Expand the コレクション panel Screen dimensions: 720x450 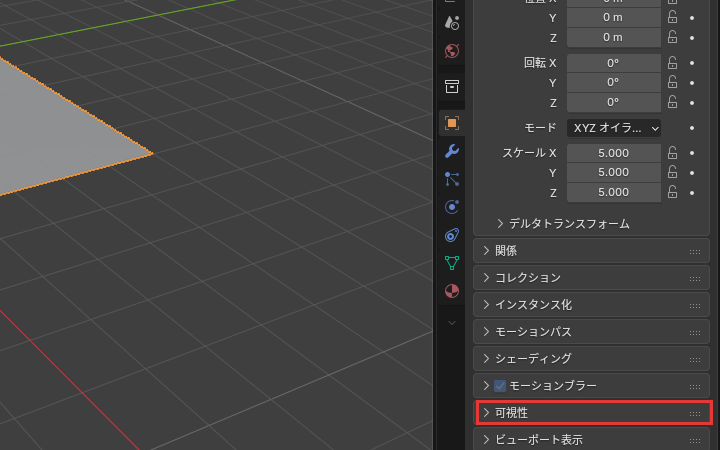click(486, 277)
